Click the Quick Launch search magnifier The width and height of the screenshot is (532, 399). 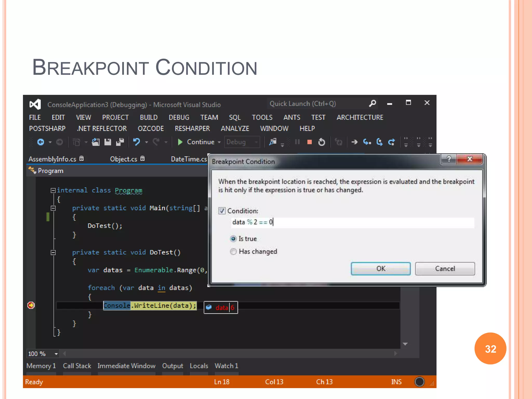[x=373, y=103]
